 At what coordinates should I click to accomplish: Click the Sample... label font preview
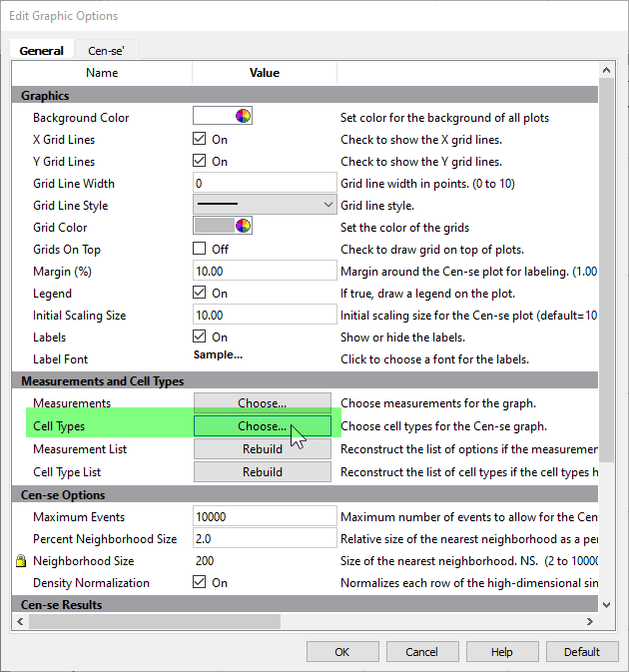218,358
